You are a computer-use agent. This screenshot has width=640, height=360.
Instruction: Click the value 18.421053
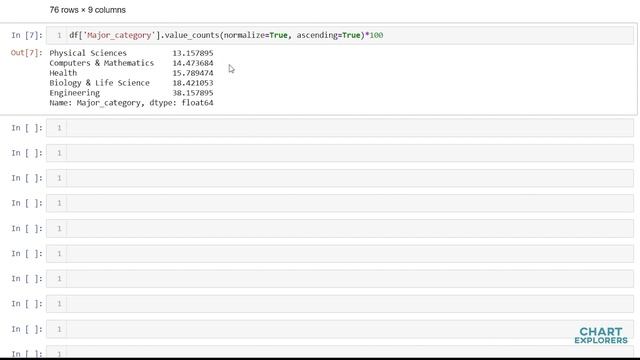pyautogui.click(x=193, y=83)
